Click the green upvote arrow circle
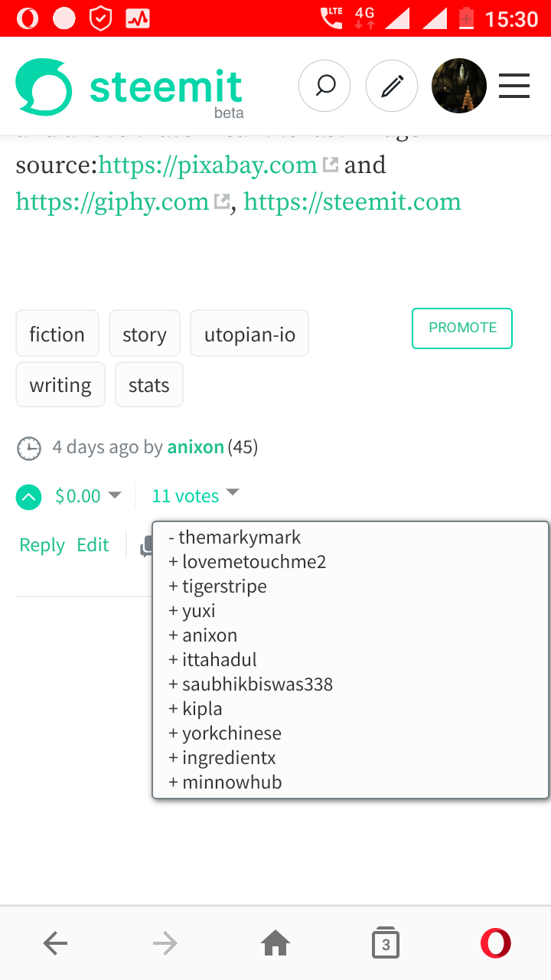 [29, 497]
